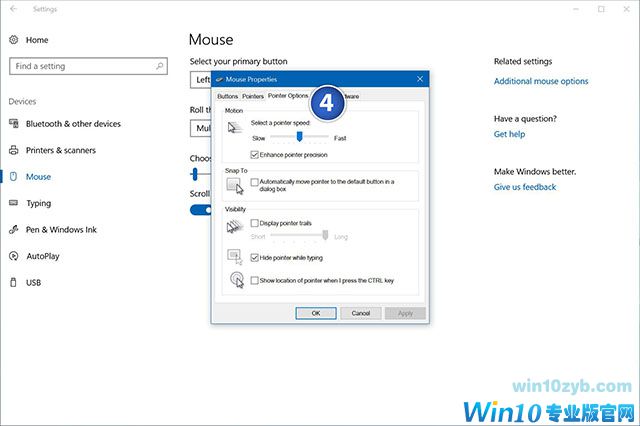
Task: Click the Snap To pointer icon
Action: pos(235,186)
